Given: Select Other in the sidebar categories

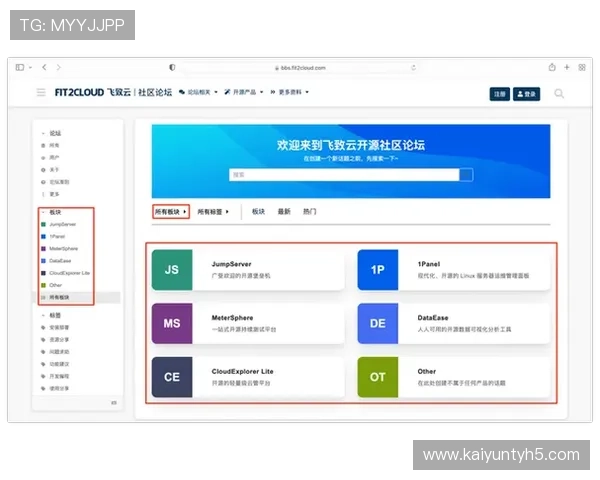Looking at the screenshot, I should (x=51, y=286).
